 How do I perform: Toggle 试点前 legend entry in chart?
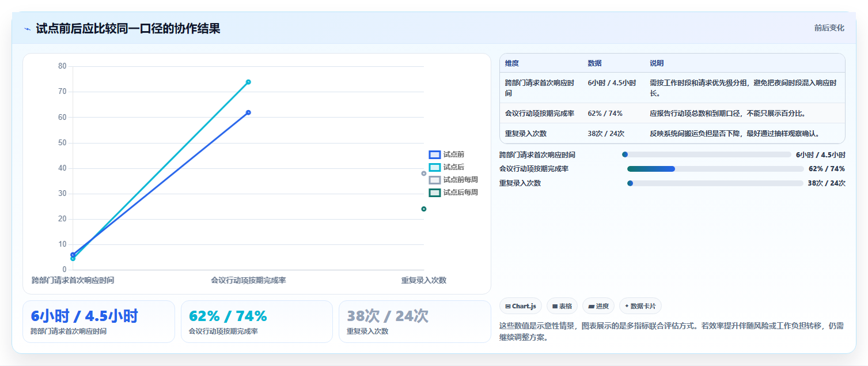(x=447, y=154)
